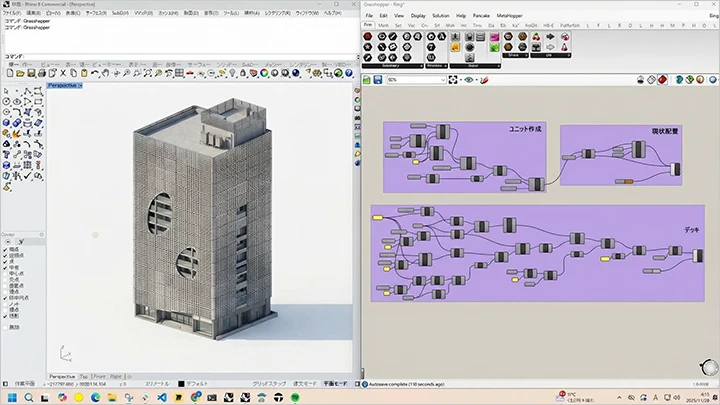Click the blue Render sphere icon
Screen dimensions: 720x405
pos(296,73)
